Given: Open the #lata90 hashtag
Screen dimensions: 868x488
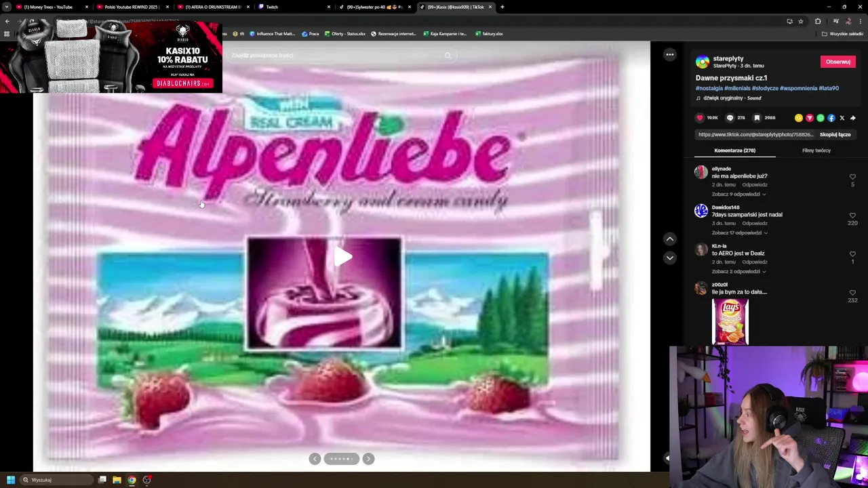Looking at the screenshot, I should point(829,88).
